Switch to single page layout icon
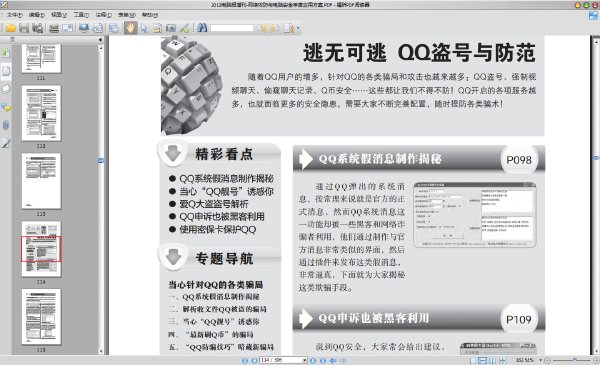 [473, 360]
